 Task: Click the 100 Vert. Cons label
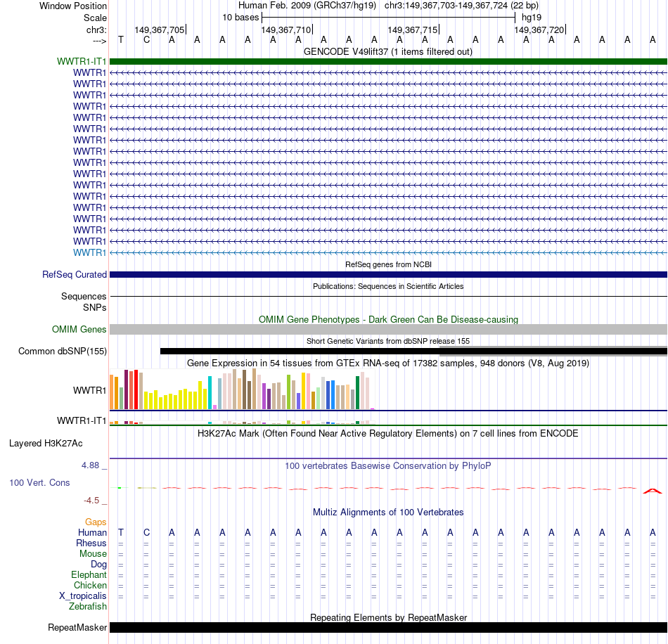point(39,482)
